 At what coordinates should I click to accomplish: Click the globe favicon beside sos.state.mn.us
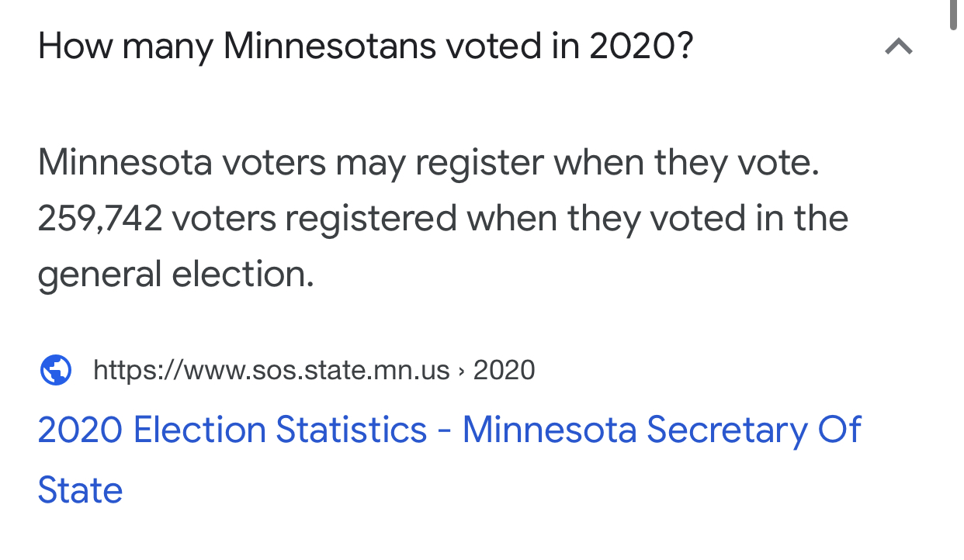55,370
